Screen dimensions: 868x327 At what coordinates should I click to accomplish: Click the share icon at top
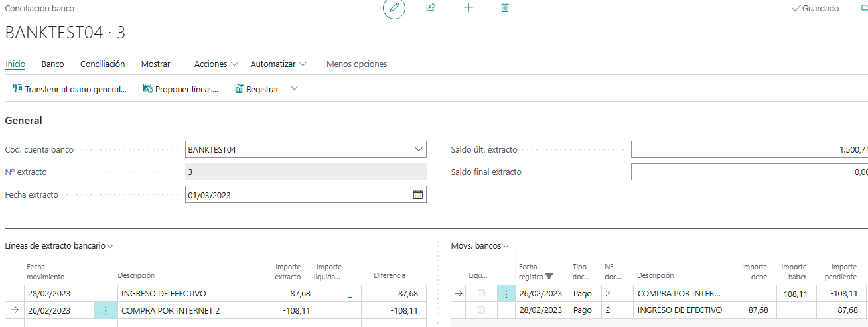pos(431,8)
